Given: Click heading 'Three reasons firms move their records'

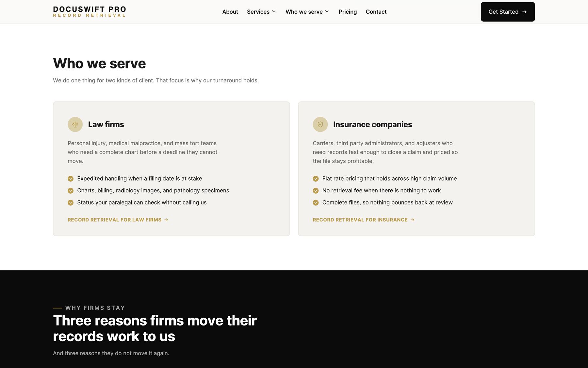Looking at the screenshot, I should 155,328.
